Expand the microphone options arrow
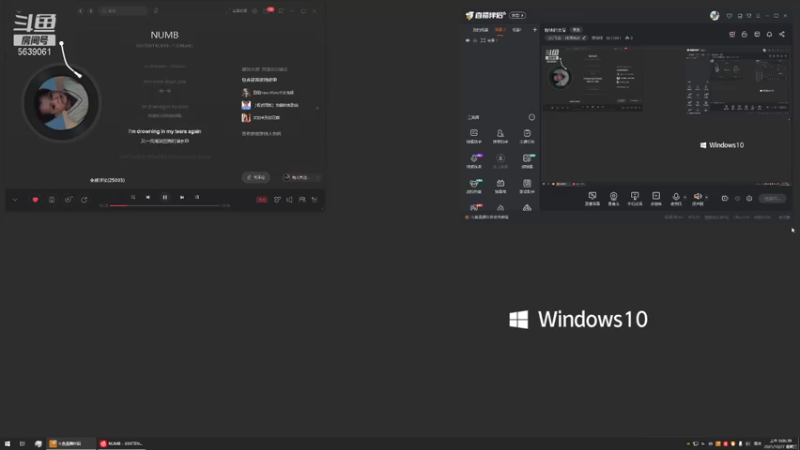 (685, 197)
